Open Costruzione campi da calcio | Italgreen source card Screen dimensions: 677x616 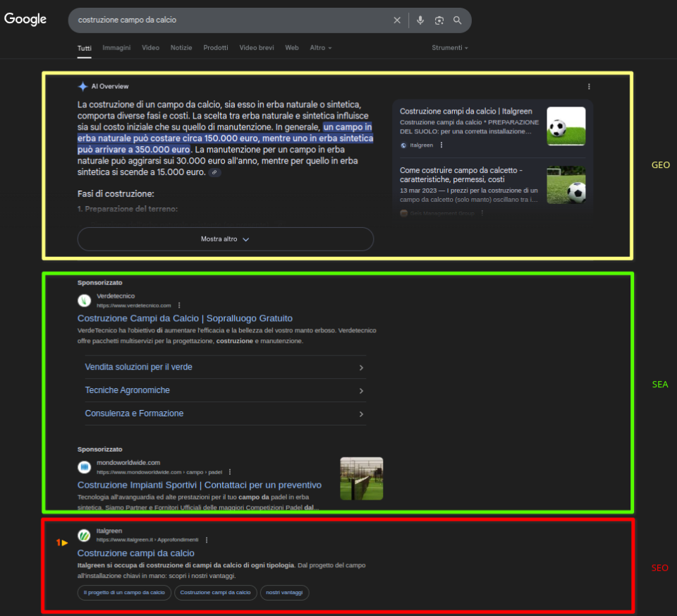tap(466, 111)
